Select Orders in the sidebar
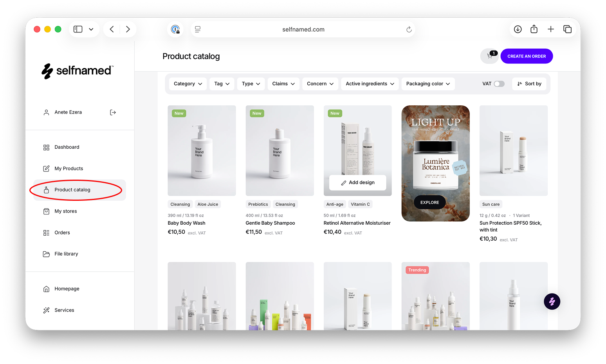The image size is (606, 364). [62, 233]
